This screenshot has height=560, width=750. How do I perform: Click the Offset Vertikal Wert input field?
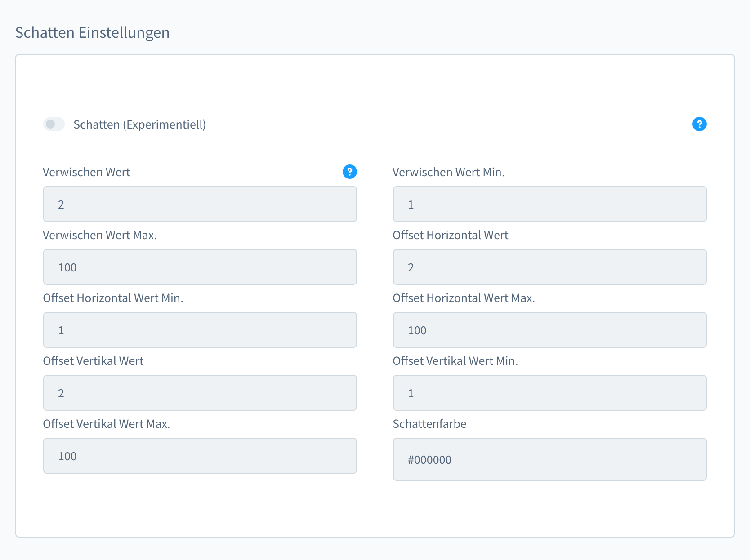tap(200, 393)
